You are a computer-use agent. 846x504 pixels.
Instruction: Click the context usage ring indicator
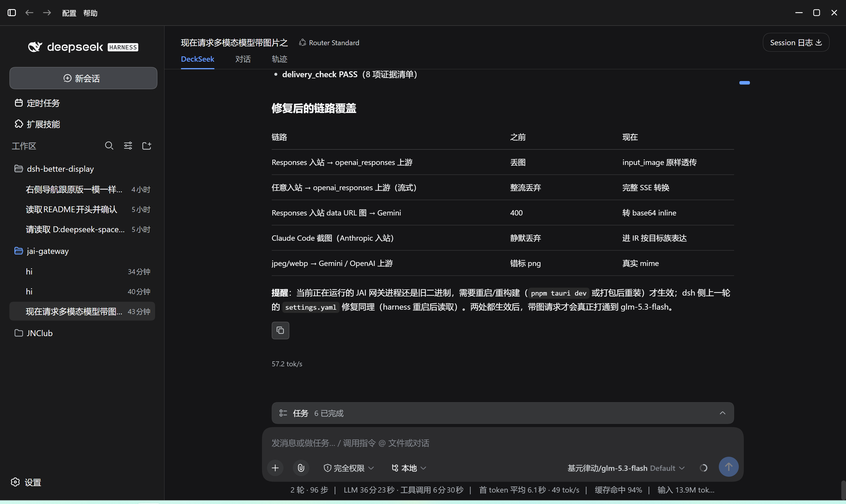tap(704, 468)
